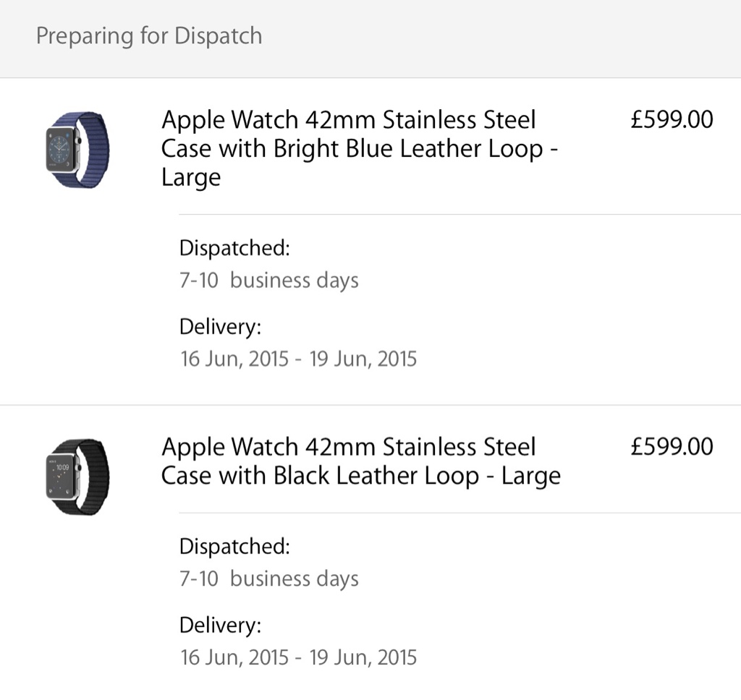This screenshot has height=700, width=741.
Task: Select 7-10 business days for the black watch
Action: pos(268,579)
